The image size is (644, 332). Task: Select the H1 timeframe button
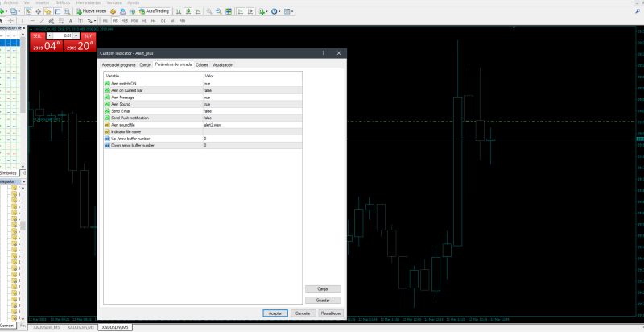pyautogui.click(x=144, y=20)
